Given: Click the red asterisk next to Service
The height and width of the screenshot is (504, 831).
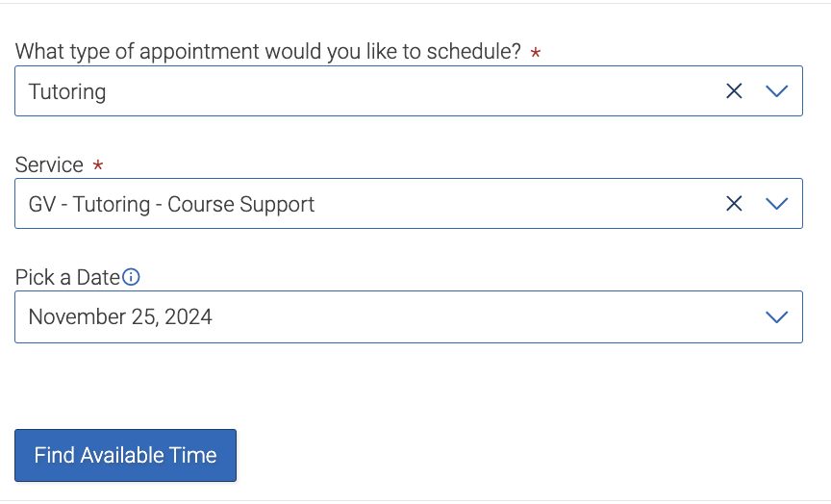Looking at the screenshot, I should (x=97, y=166).
